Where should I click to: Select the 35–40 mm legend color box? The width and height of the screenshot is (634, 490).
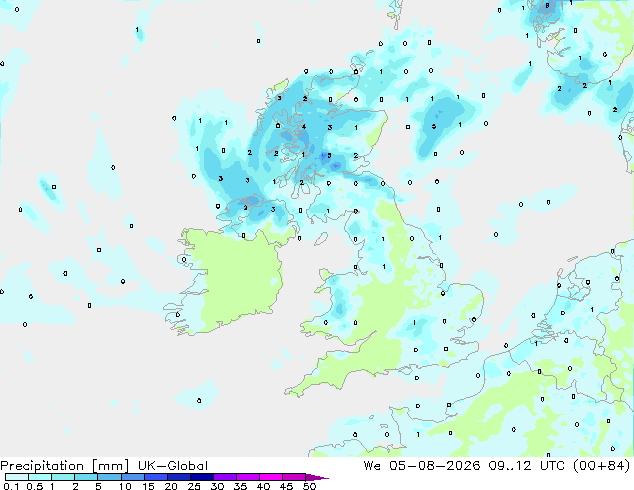point(247,477)
